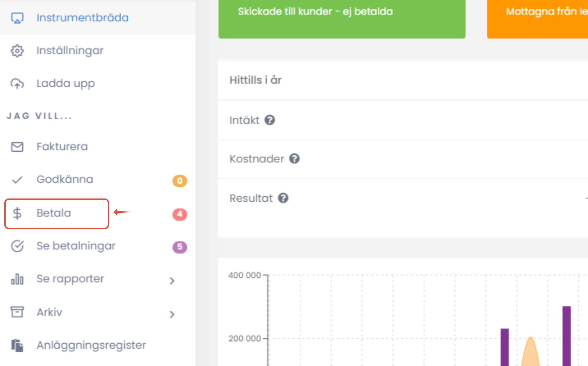Click the 200 000 axis label
This screenshot has width=588, height=366.
245,338
